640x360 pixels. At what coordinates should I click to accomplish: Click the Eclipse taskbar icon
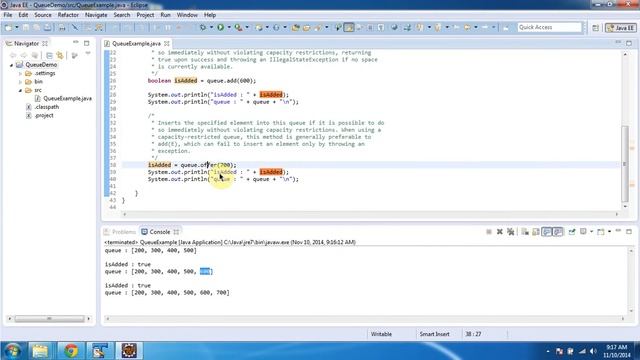[x=129, y=351]
